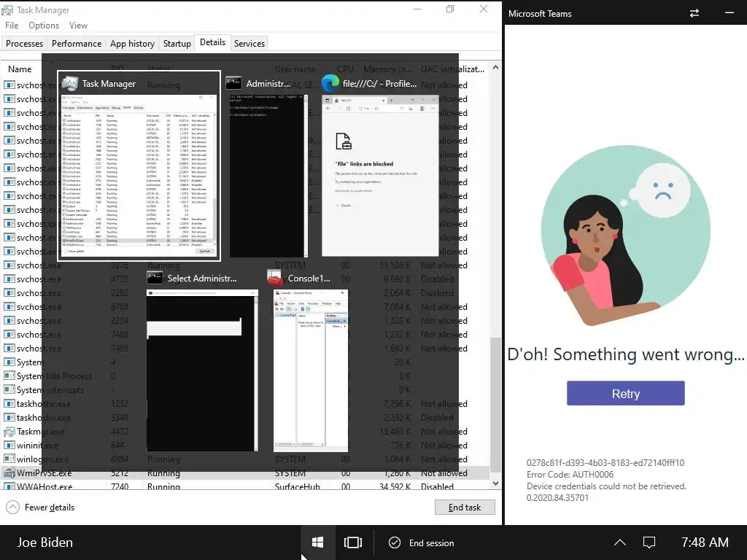Click Error Code AUTH0006 text
This screenshot has height=560, width=747.
[x=570, y=474]
